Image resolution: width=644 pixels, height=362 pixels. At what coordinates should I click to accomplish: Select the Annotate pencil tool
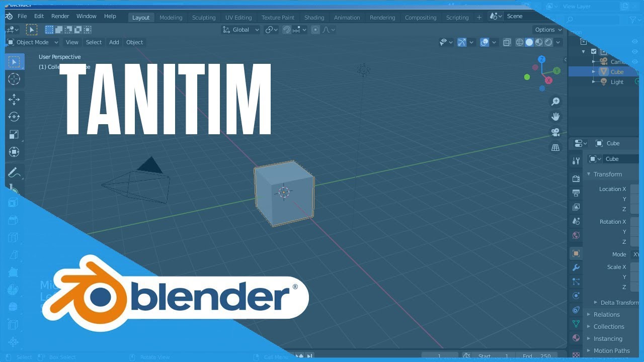pyautogui.click(x=14, y=173)
